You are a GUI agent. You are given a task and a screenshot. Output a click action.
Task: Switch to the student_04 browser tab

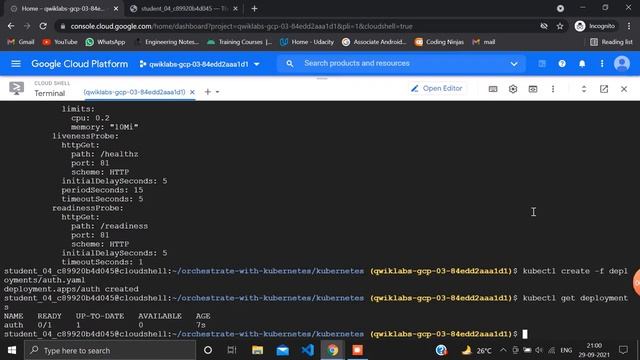tap(183, 9)
